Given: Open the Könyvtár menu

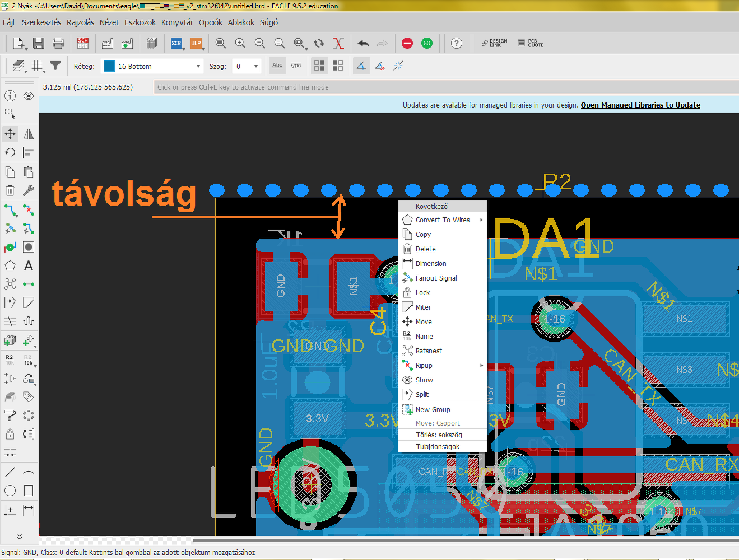Looking at the screenshot, I should (177, 22).
